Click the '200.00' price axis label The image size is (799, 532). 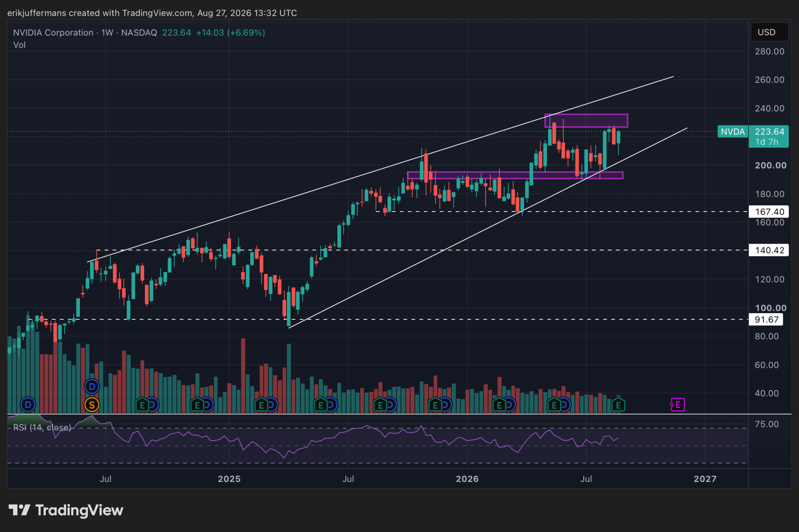pyautogui.click(x=770, y=165)
